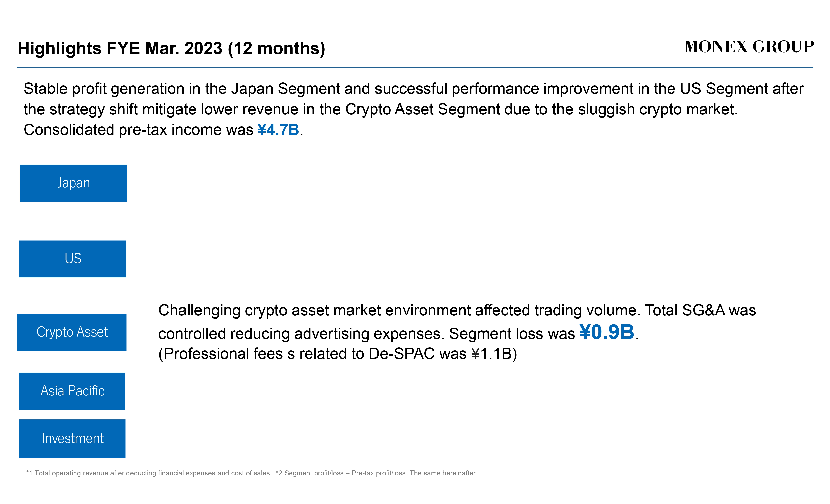The height and width of the screenshot is (504, 830).
Task: Click the MONEX GROUP logo
Action: [749, 47]
